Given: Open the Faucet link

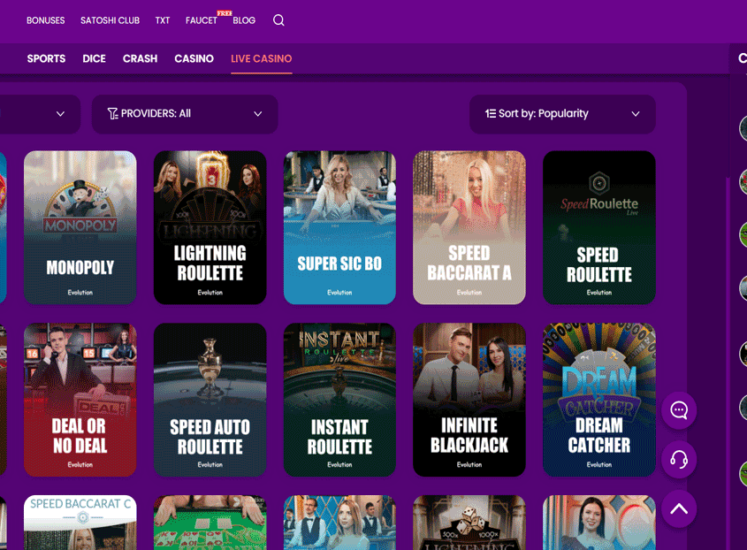Looking at the screenshot, I should pos(201,20).
